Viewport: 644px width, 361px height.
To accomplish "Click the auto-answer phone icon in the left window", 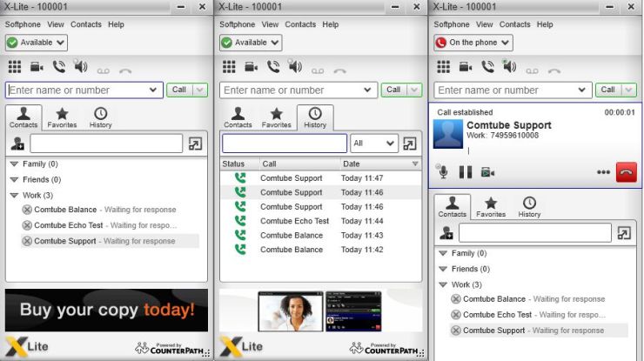I will pos(59,66).
